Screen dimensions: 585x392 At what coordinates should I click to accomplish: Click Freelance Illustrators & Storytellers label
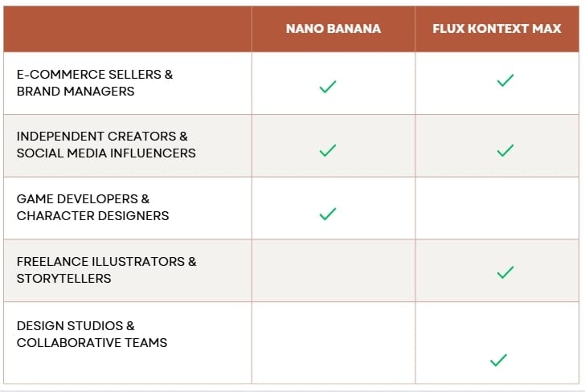point(106,270)
